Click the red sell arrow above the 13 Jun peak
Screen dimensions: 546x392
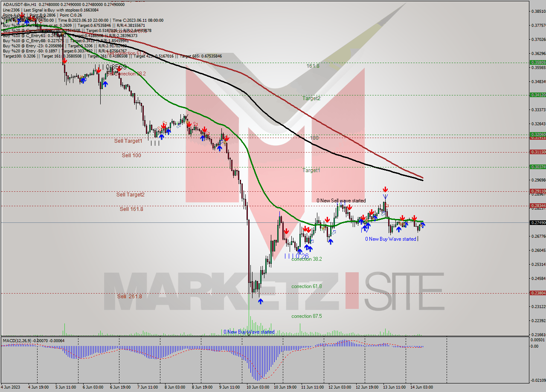coord(385,189)
